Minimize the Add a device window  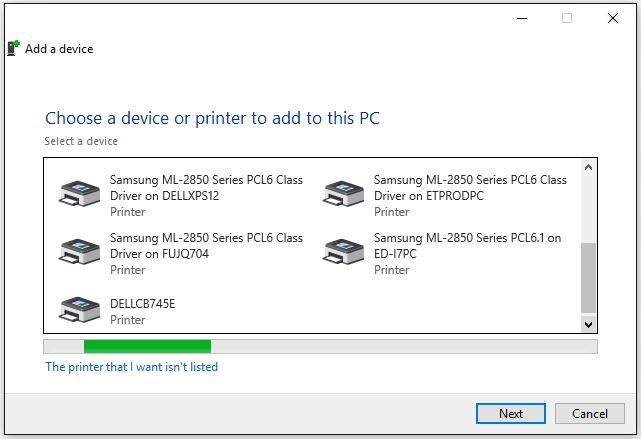(x=522, y=18)
